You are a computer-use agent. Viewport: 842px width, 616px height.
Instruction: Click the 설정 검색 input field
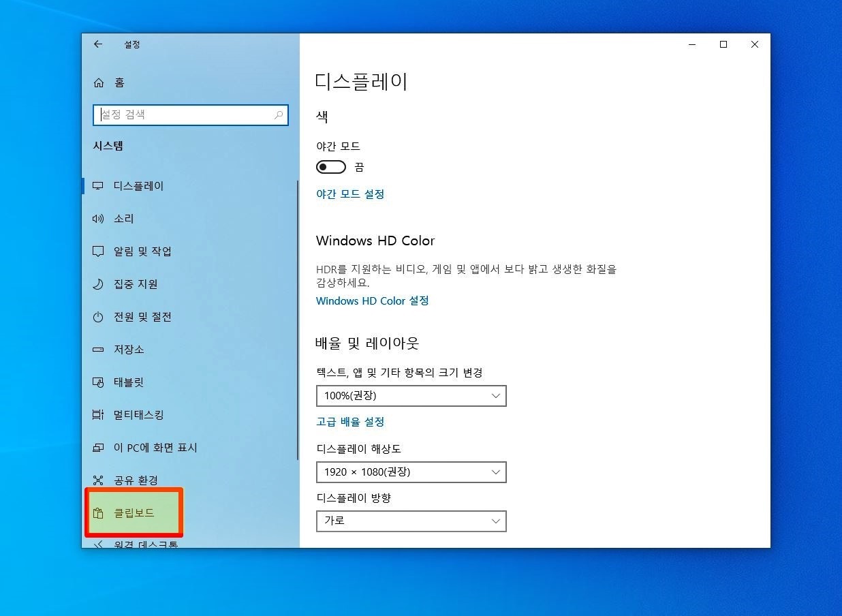pos(190,115)
